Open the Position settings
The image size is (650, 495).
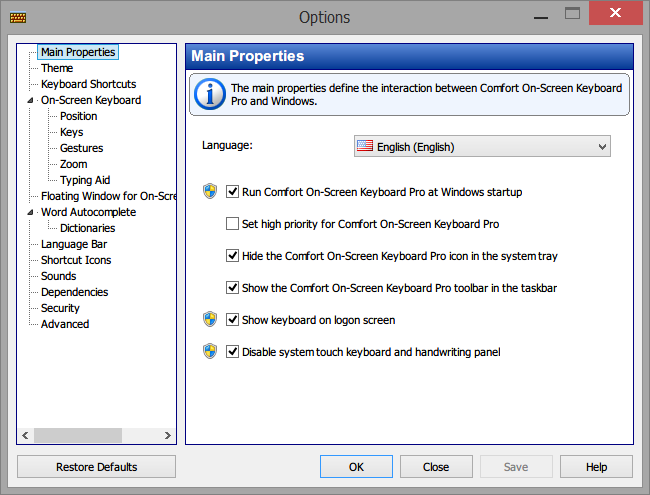tap(79, 116)
